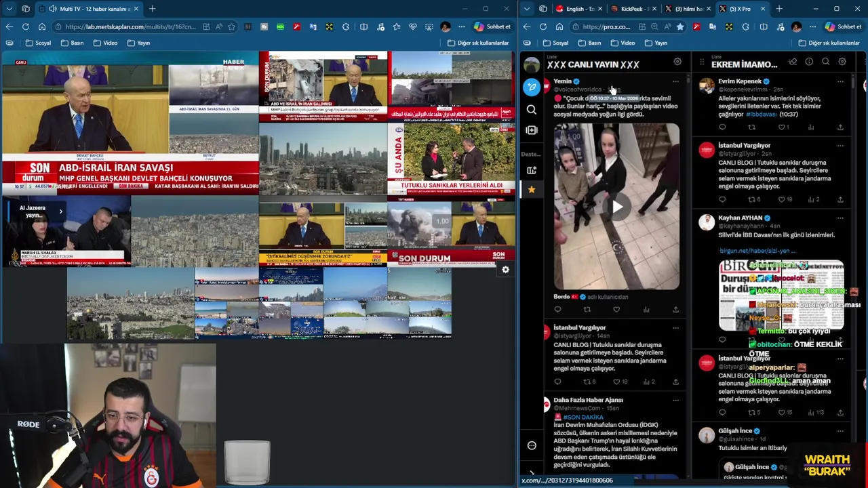Open more options on Evrim Kepenek post
The width and height of the screenshot is (868, 488).
(x=840, y=81)
